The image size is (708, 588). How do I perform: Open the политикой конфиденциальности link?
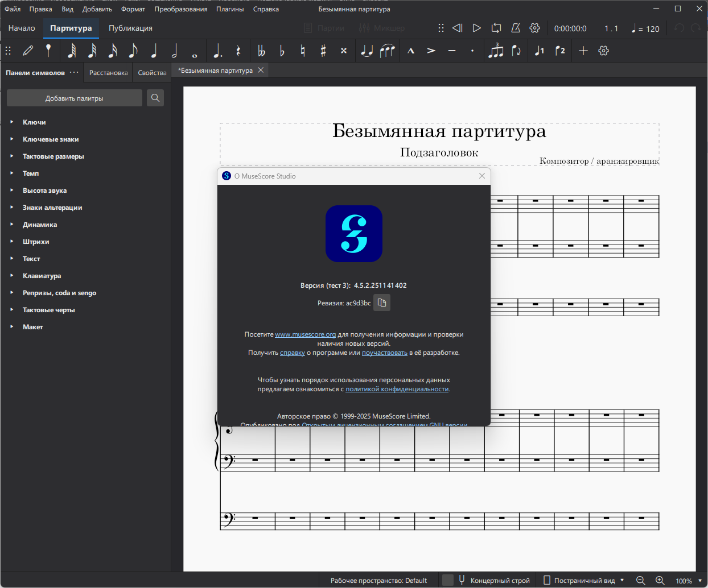coord(397,389)
